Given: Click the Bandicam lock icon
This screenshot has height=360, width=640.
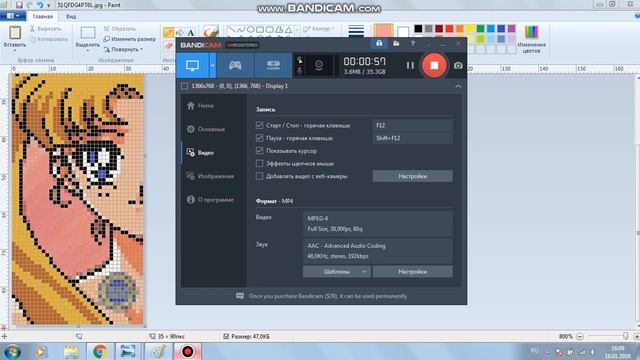Looking at the screenshot, I should (x=379, y=43).
